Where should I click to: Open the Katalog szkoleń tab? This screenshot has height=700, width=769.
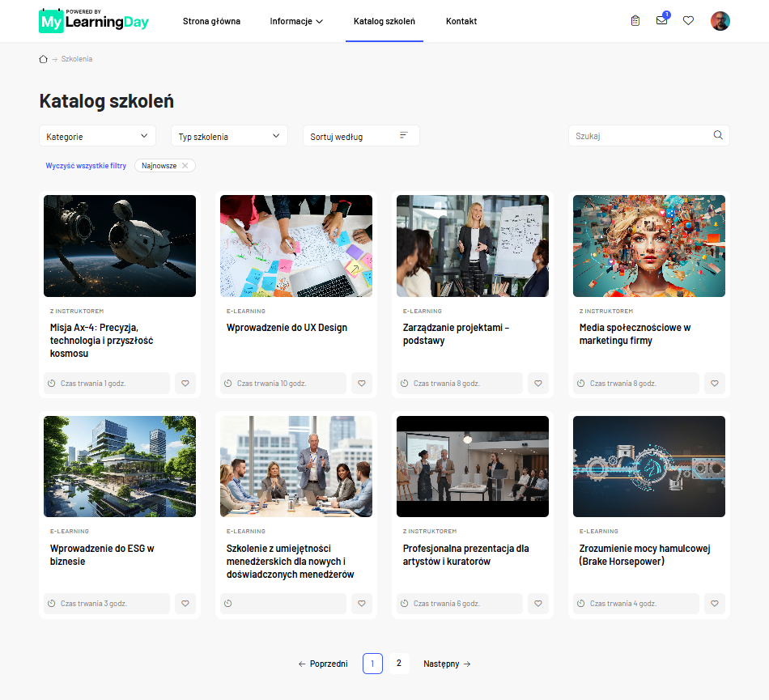[384, 21]
